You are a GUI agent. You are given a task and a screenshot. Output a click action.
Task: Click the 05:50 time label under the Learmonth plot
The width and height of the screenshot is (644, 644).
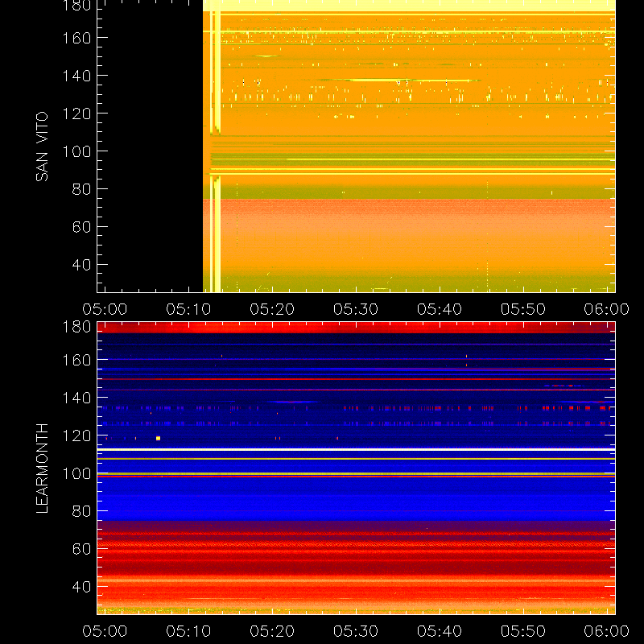pos(522,631)
